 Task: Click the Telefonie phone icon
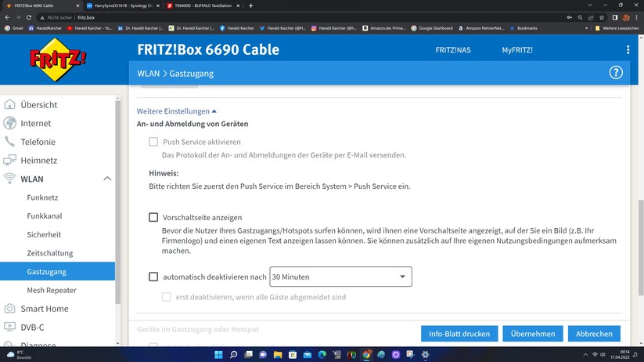9,142
